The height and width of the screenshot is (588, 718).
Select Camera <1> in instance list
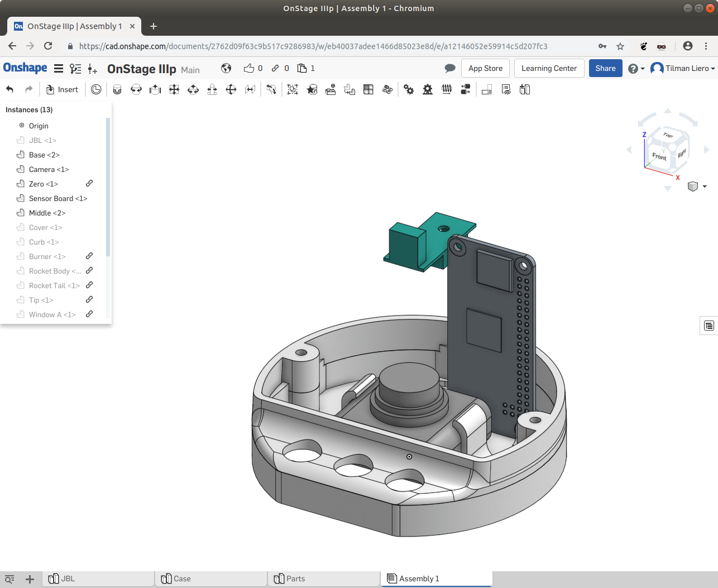49,169
